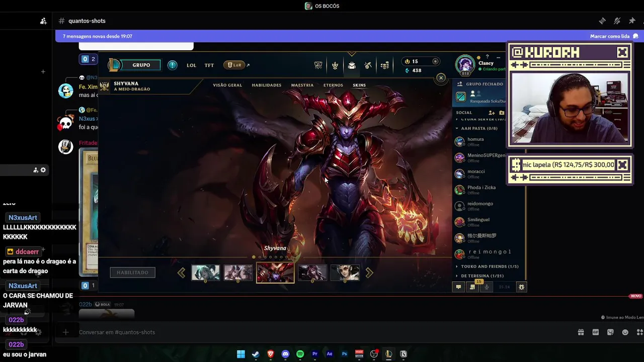Open Spotify from the taskbar
The image size is (644, 362).
point(300,354)
